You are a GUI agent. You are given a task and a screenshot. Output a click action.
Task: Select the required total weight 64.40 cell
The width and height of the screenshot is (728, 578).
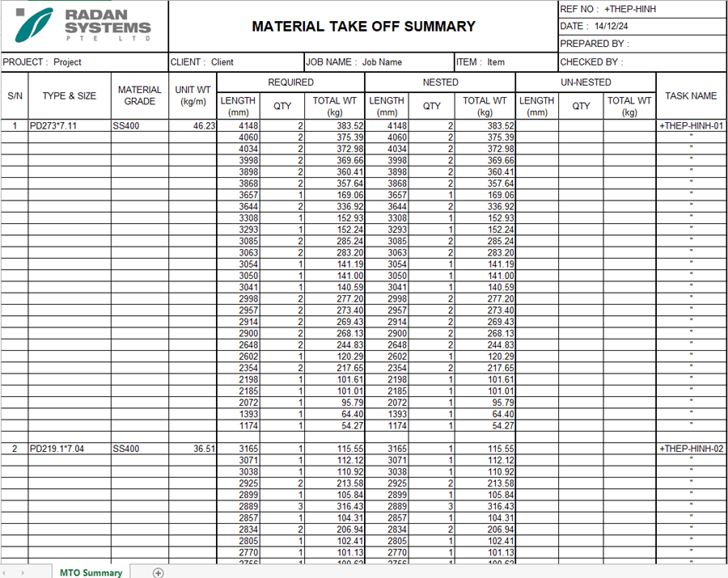[x=335, y=414]
